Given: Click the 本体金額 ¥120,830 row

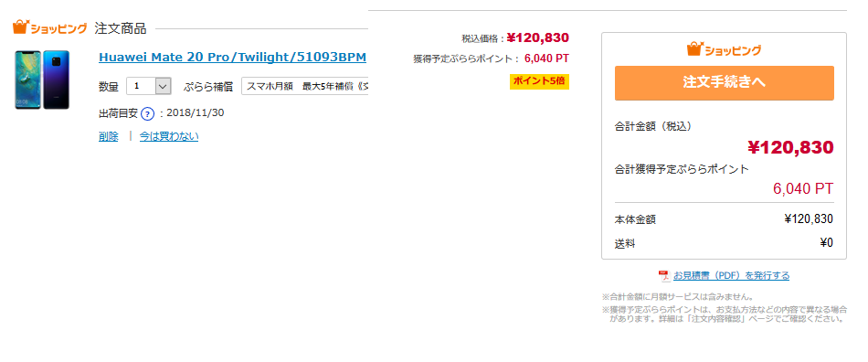Looking at the screenshot, I should 724,219.
